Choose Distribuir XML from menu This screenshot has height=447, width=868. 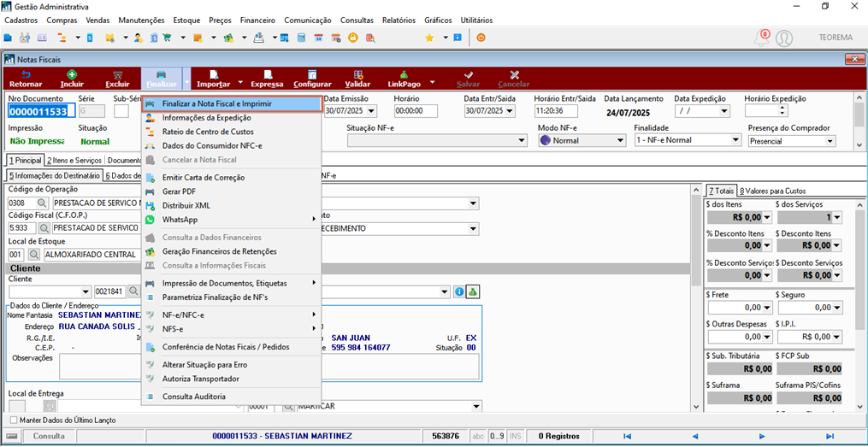point(232,205)
